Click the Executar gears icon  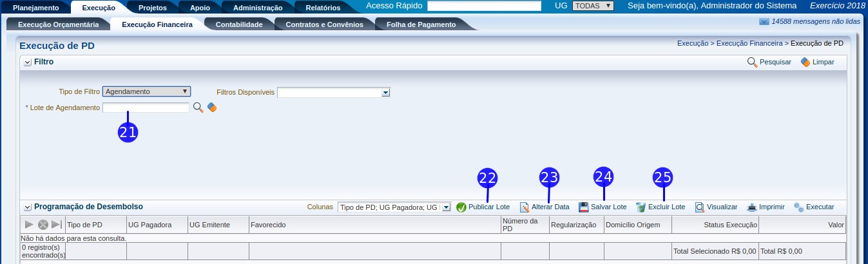point(799,207)
